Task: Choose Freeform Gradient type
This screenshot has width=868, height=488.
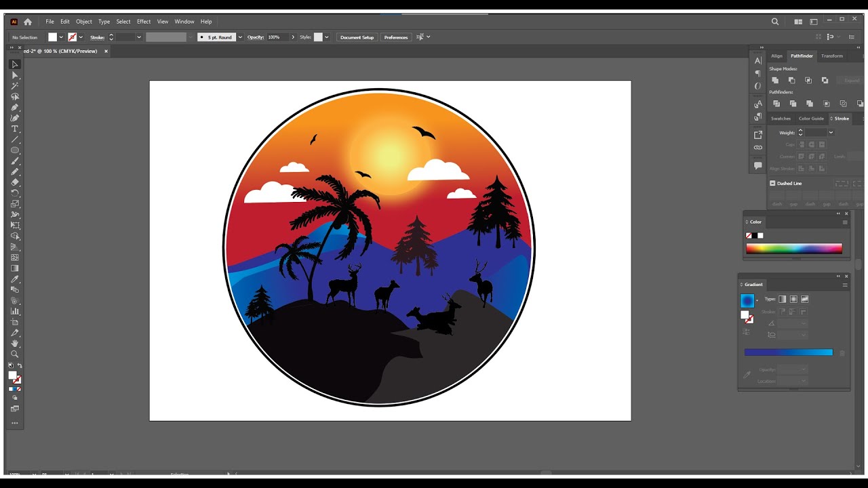Action: pos(805,299)
